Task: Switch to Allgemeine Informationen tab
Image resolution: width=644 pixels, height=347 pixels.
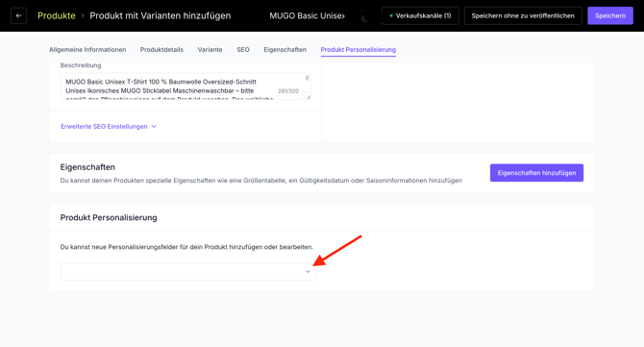Action: click(87, 49)
